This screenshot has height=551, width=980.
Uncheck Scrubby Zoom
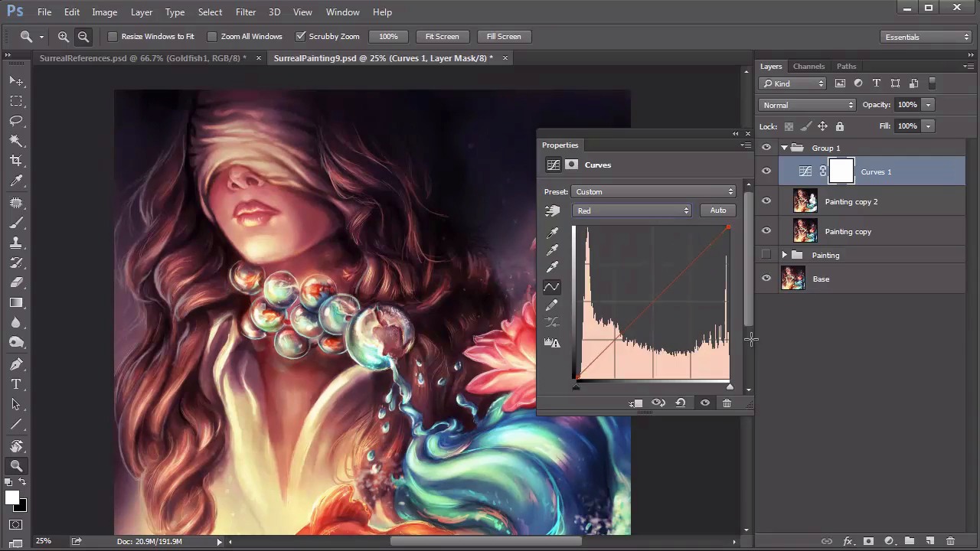(301, 36)
